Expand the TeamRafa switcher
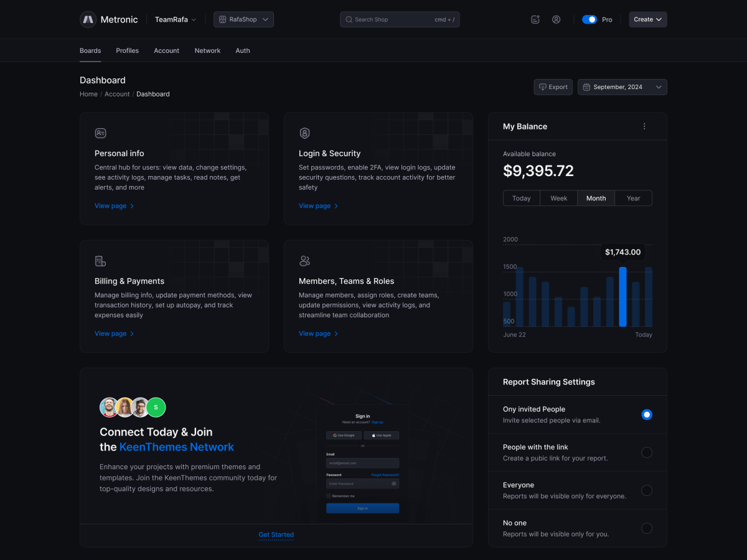Image resolution: width=747 pixels, height=560 pixels. (x=175, y=19)
